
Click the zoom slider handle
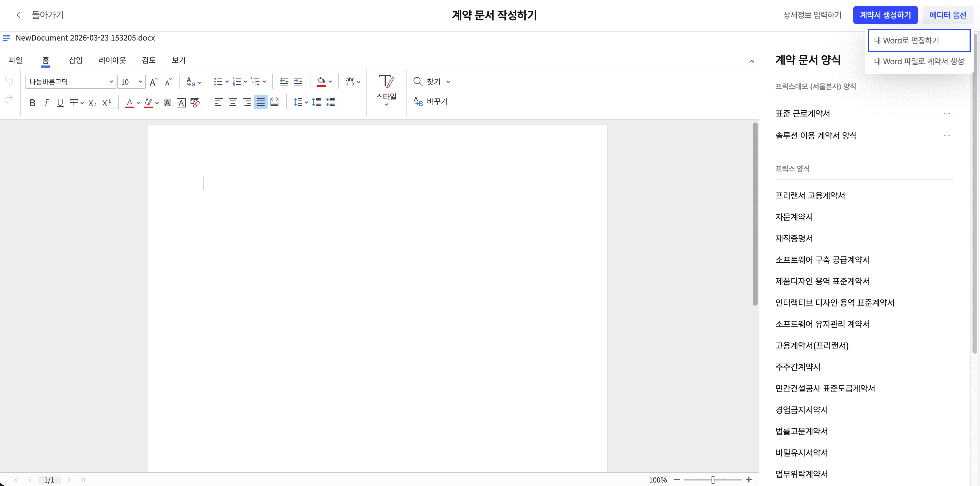(712, 480)
